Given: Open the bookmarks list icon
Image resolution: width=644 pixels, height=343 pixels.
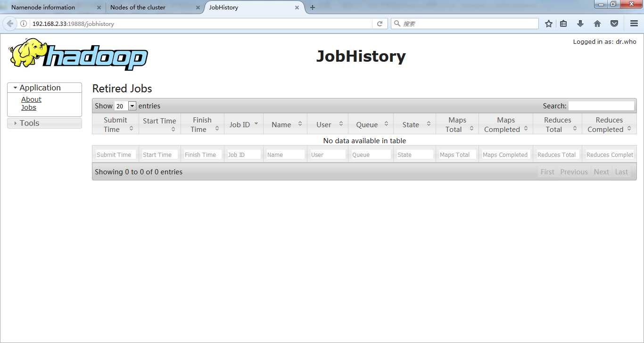Looking at the screenshot, I should [563, 24].
